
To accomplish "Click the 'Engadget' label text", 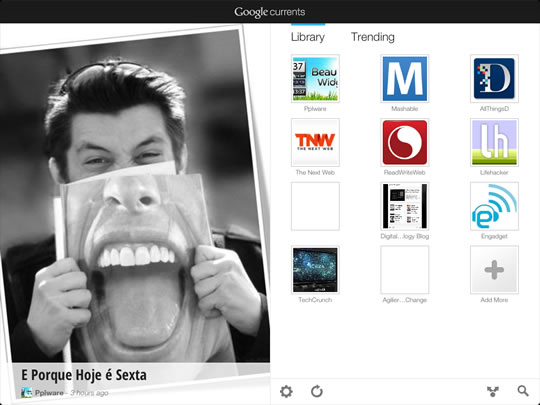I will 494,237.
